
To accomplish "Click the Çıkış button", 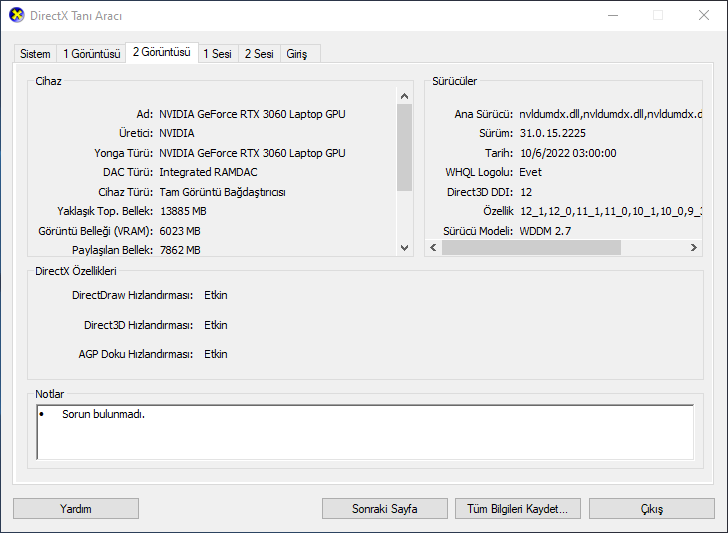I will click(x=652, y=509).
